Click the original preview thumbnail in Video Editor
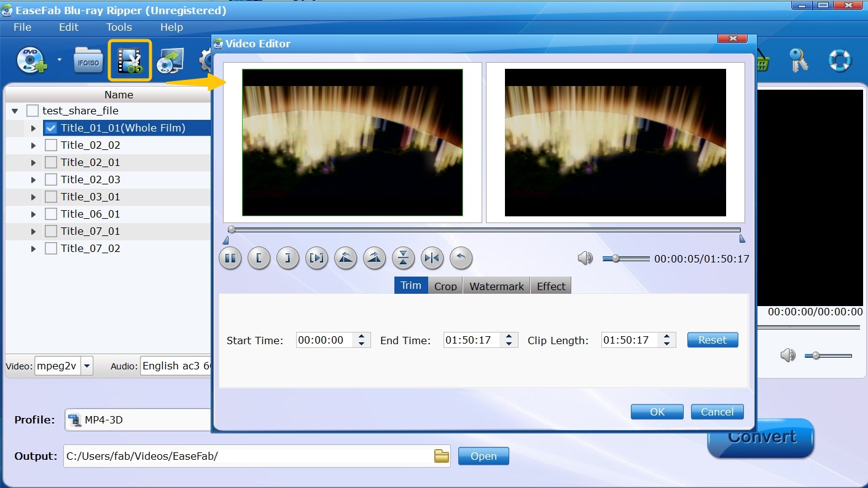This screenshot has width=868, height=488. [353, 143]
